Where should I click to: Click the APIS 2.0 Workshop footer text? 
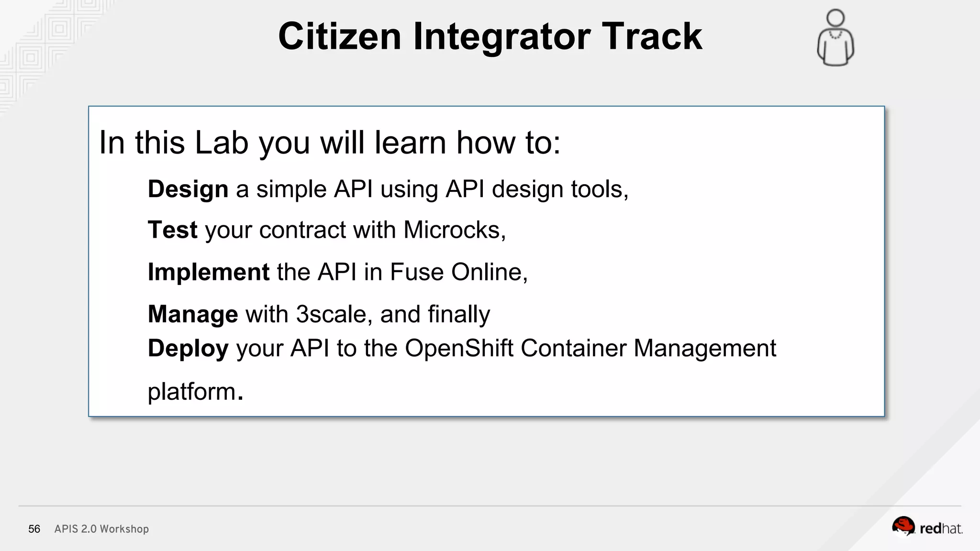tap(101, 529)
